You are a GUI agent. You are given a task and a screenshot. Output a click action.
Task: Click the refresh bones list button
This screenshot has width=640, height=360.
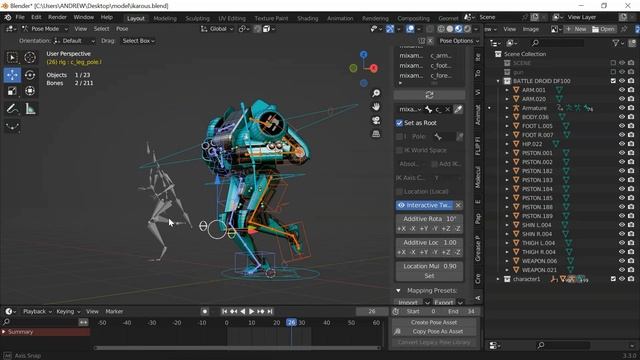429,95
